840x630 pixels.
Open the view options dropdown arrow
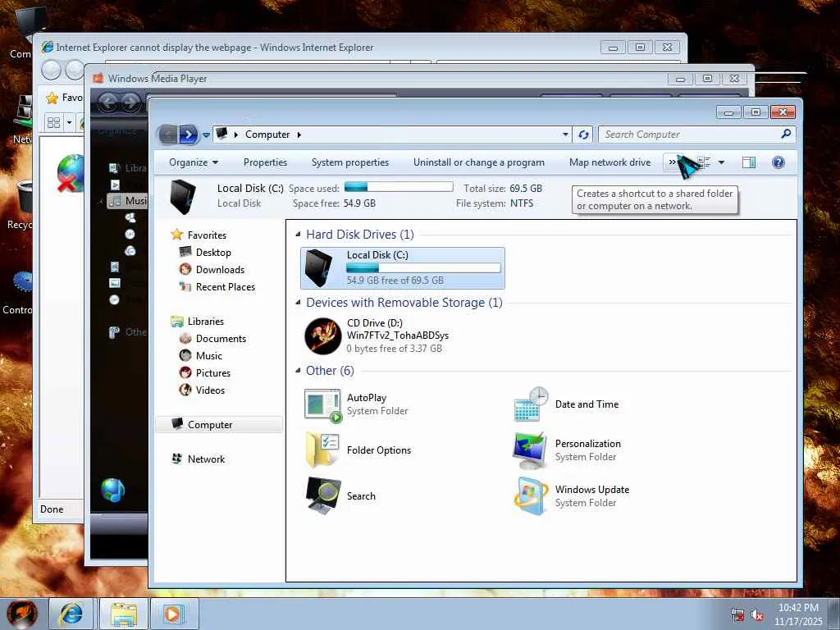point(722,162)
